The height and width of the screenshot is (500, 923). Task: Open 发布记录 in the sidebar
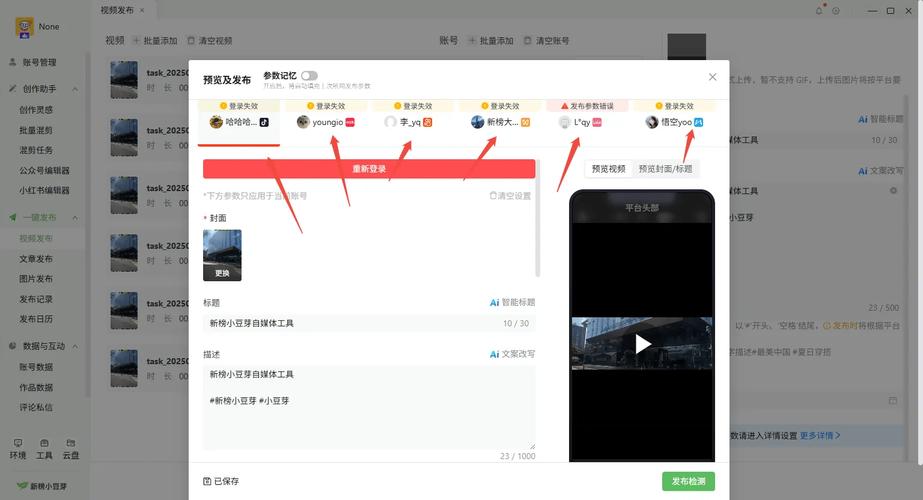click(x=36, y=299)
